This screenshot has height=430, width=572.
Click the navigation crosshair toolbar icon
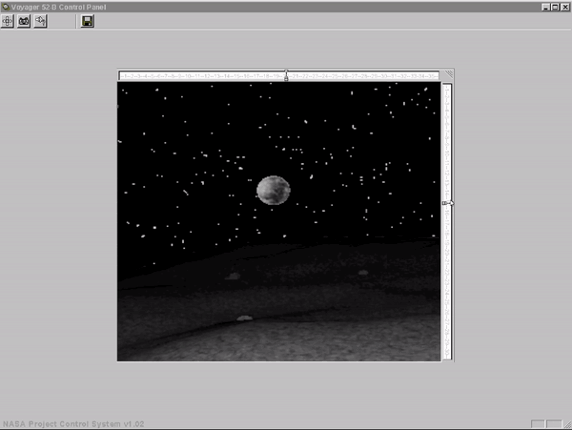(x=7, y=21)
